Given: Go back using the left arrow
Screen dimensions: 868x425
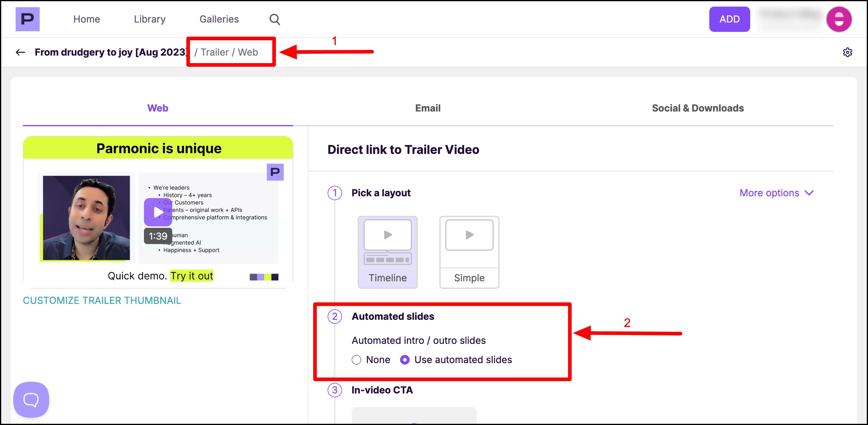Looking at the screenshot, I should (20, 52).
